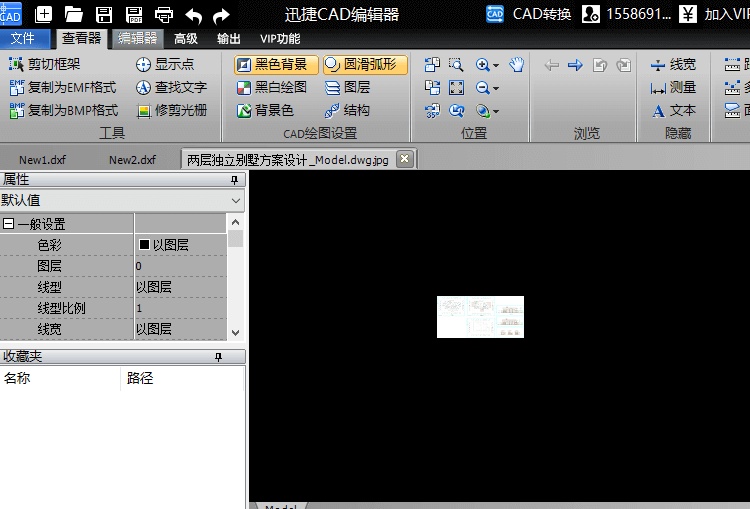Open the 图层 layers dialog
This screenshot has width=750, height=509.
point(348,88)
